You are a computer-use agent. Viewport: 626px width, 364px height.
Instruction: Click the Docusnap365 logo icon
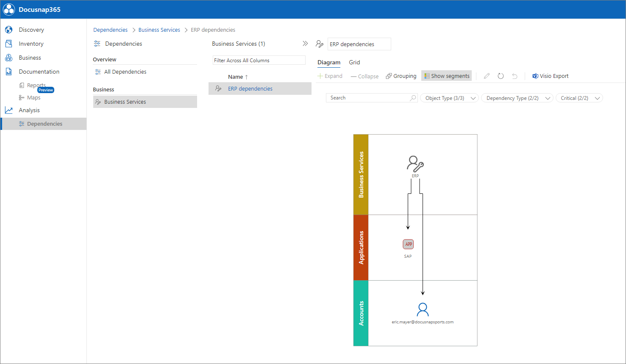[x=9, y=9]
